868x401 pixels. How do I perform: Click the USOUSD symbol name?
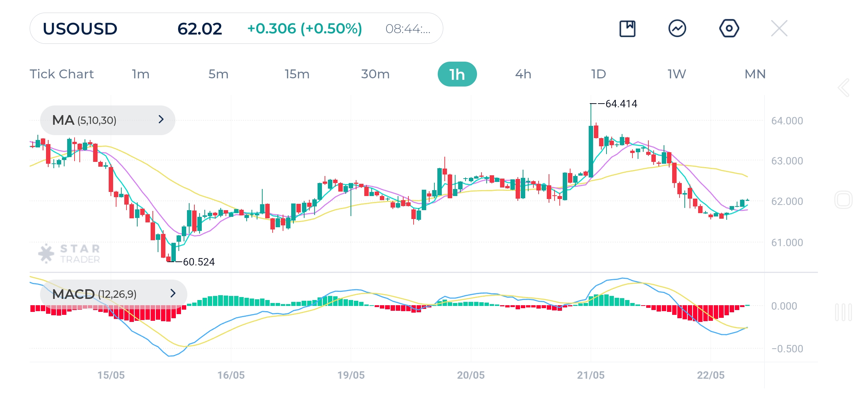[x=80, y=29]
